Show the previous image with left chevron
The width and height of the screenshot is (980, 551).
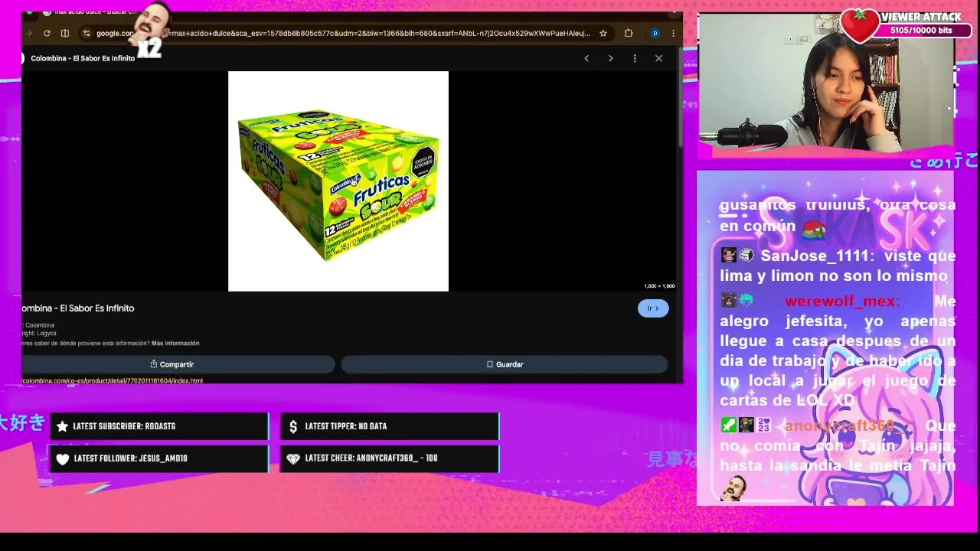click(x=586, y=58)
